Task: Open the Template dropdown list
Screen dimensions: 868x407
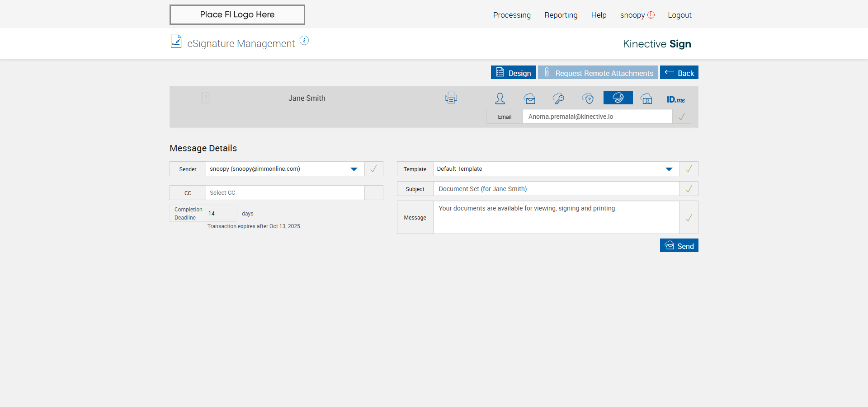Action: tap(556, 169)
